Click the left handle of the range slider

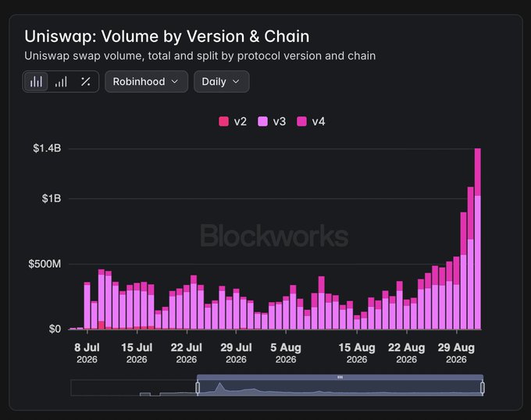point(198,387)
